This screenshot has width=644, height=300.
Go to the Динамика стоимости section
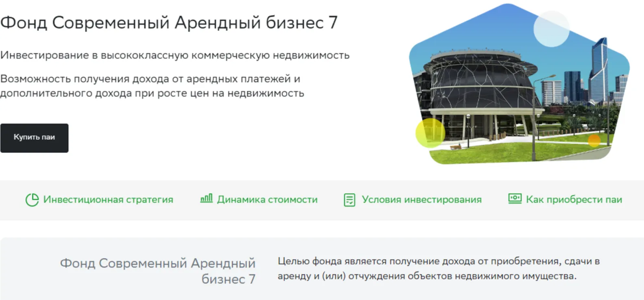tap(267, 200)
